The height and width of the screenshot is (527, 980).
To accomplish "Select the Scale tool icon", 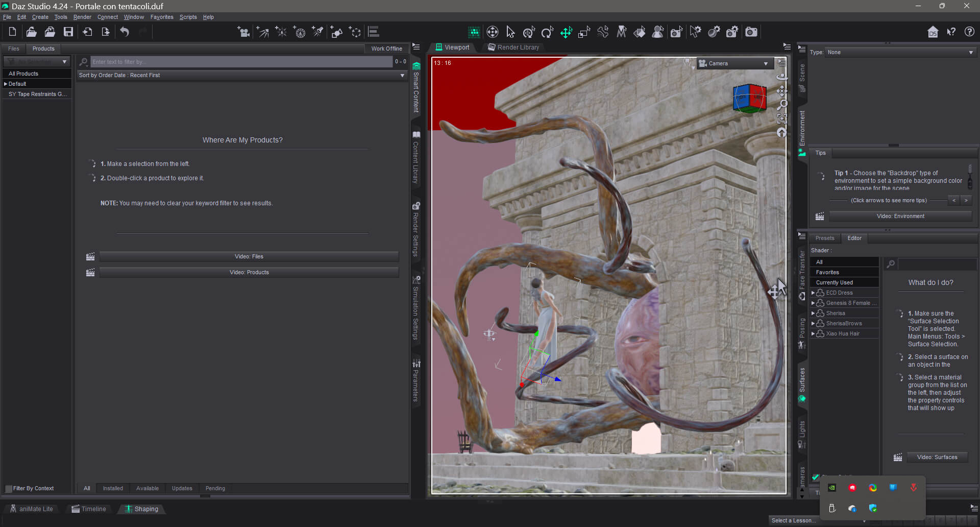I will coord(584,32).
